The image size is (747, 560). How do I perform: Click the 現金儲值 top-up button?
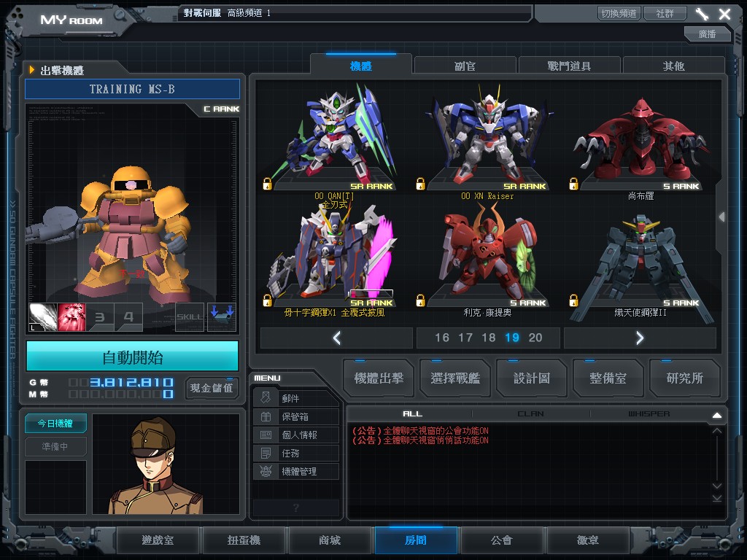tap(212, 388)
